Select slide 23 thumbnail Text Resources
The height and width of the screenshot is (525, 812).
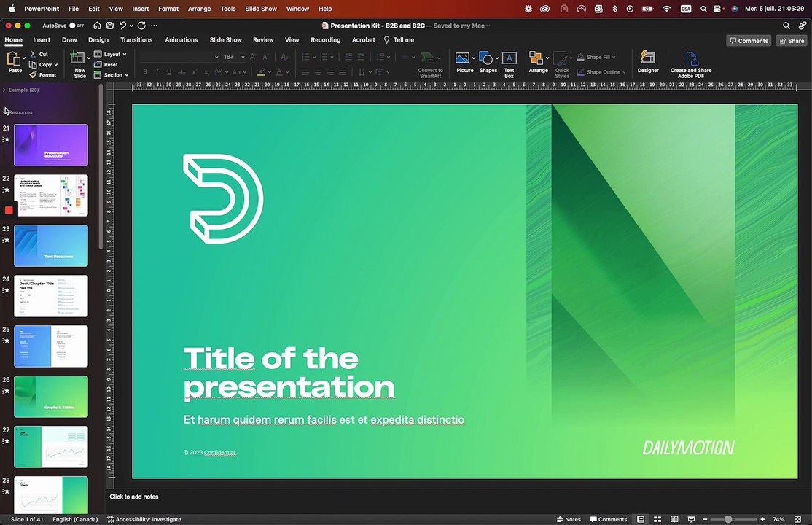click(51, 245)
